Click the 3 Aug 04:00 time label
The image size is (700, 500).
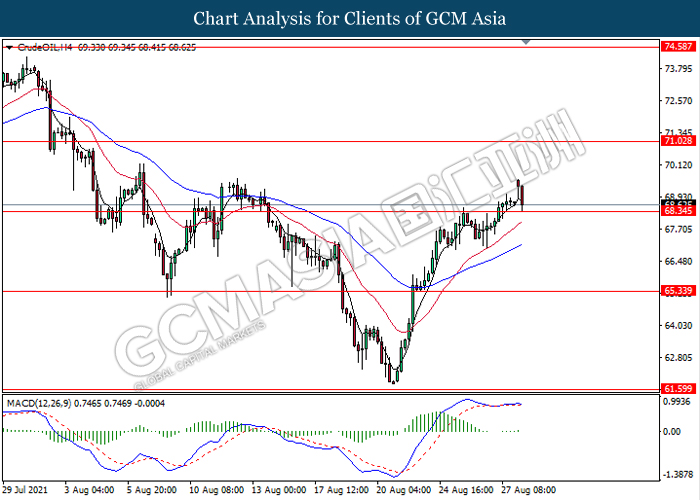[89, 490]
